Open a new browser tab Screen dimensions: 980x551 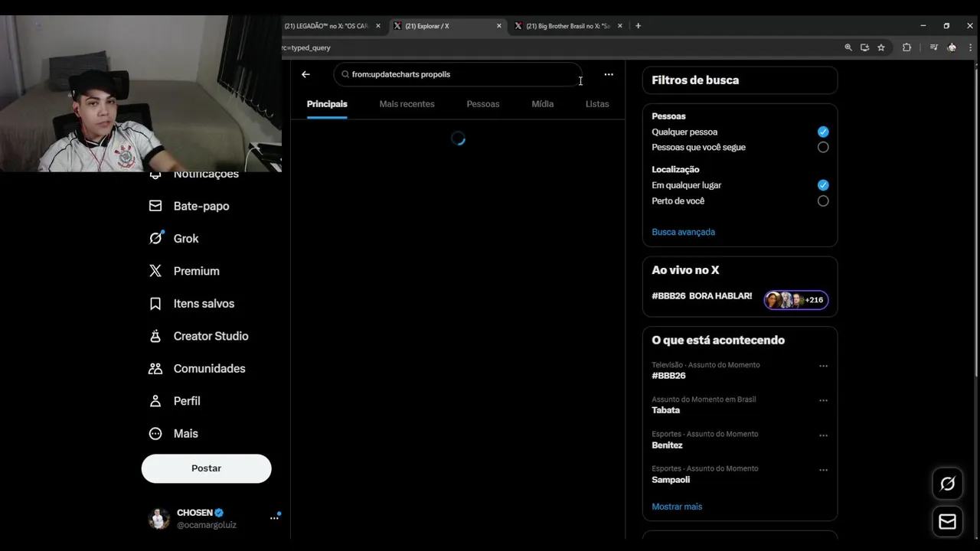click(x=638, y=26)
